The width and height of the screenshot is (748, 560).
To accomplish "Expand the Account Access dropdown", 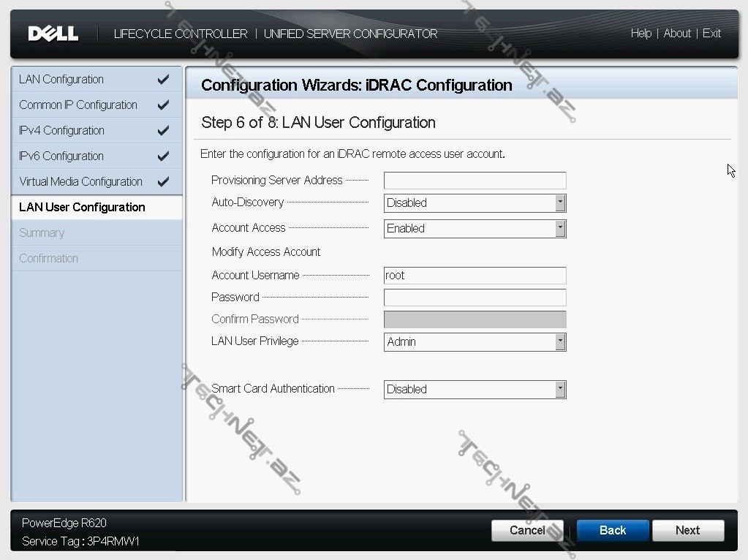I will pos(475,229).
